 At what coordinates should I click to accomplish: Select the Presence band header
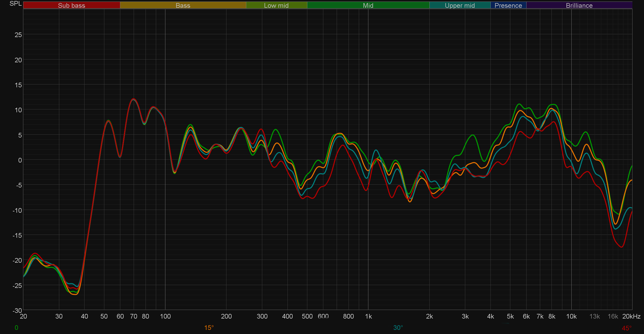tap(508, 5)
